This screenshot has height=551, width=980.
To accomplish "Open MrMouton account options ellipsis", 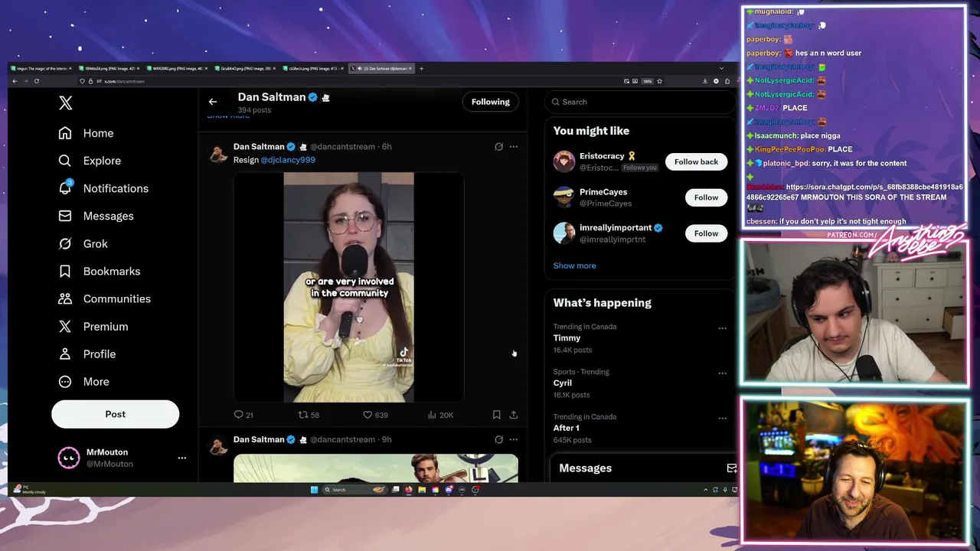I will [x=181, y=458].
